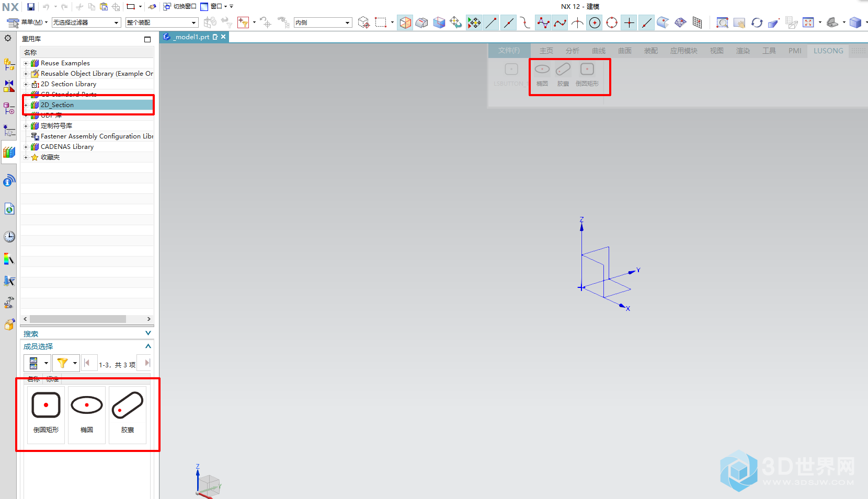
Task: Switch to the 主页 ribbon tab
Action: click(546, 51)
